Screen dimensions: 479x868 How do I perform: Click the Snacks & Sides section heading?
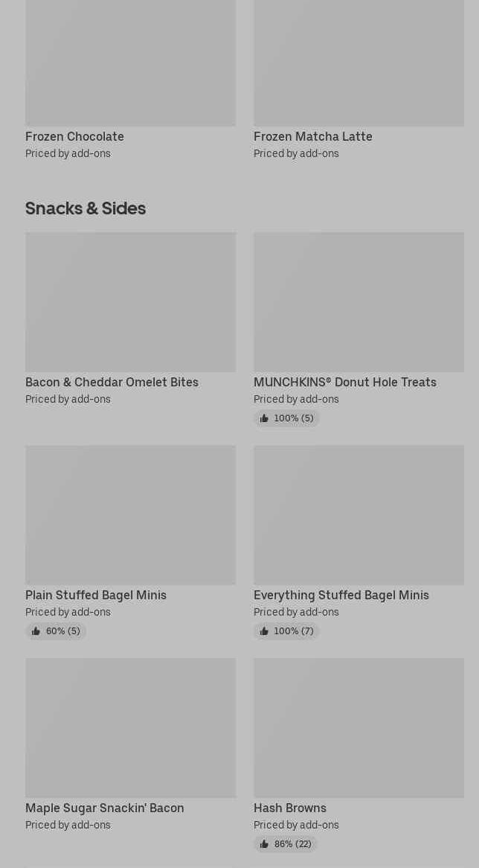(x=86, y=208)
